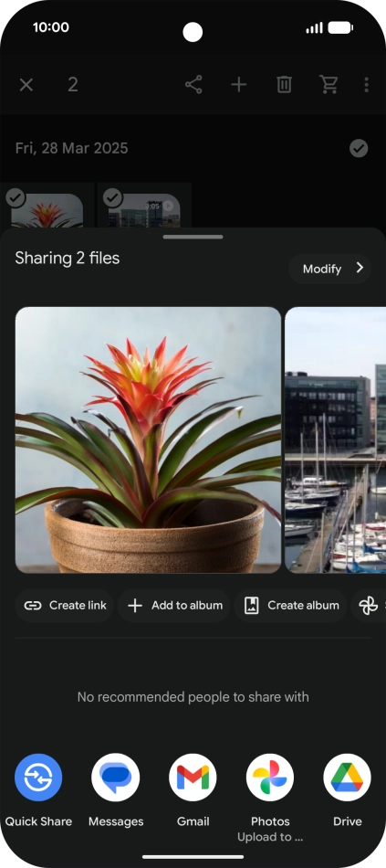Open Gmail to share files
Screen dimensions: 386x868
[x=193, y=778]
